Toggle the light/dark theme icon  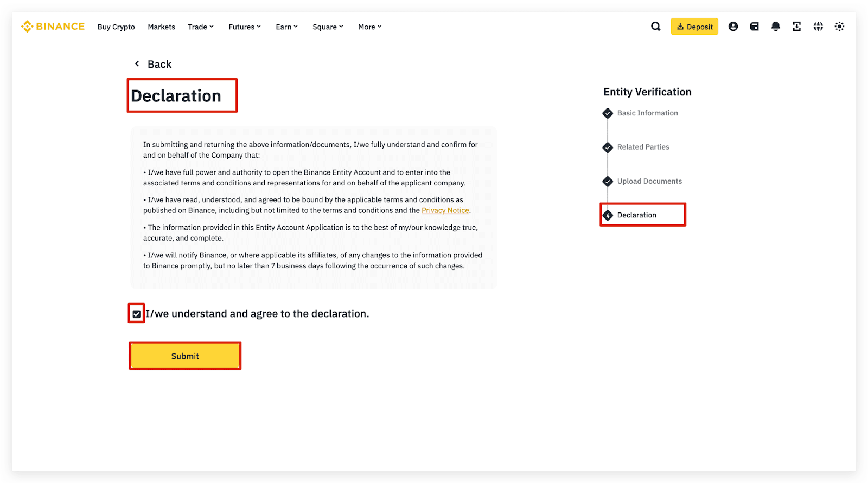pyautogui.click(x=839, y=27)
